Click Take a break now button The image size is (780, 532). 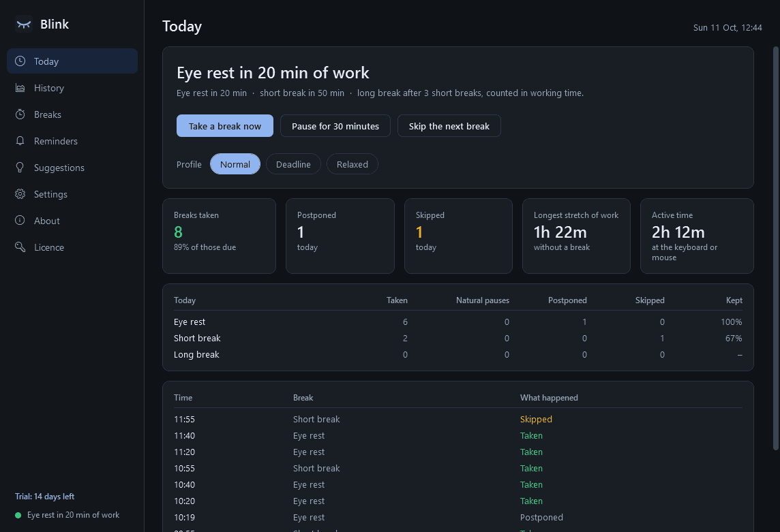click(225, 126)
